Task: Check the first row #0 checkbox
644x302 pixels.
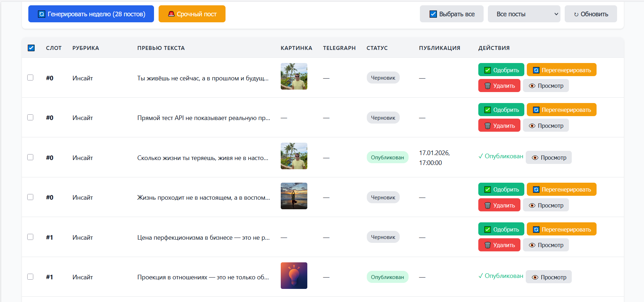Action: pyautogui.click(x=30, y=78)
